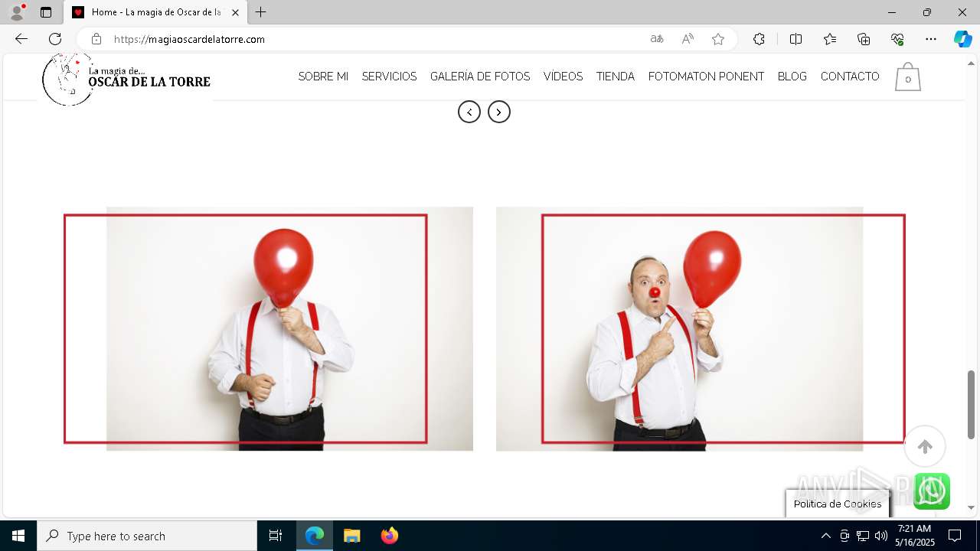Go to previous carousel slide
The width and height of the screenshot is (980, 551).
pos(469,112)
